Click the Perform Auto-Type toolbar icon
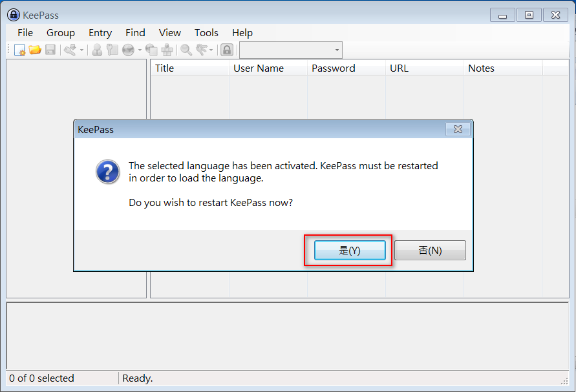This screenshot has width=576, height=392. coord(167,50)
